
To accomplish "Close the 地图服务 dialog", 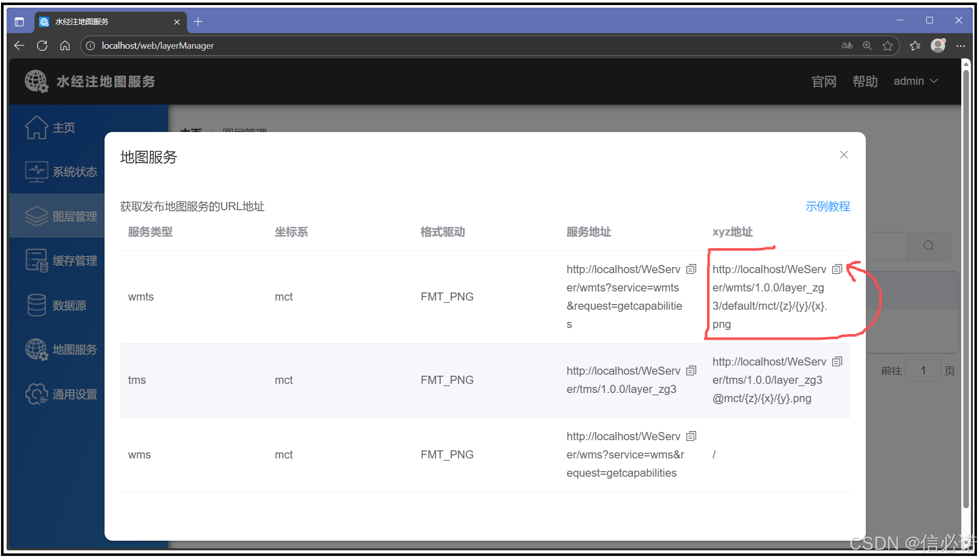I will (x=843, y=155).
